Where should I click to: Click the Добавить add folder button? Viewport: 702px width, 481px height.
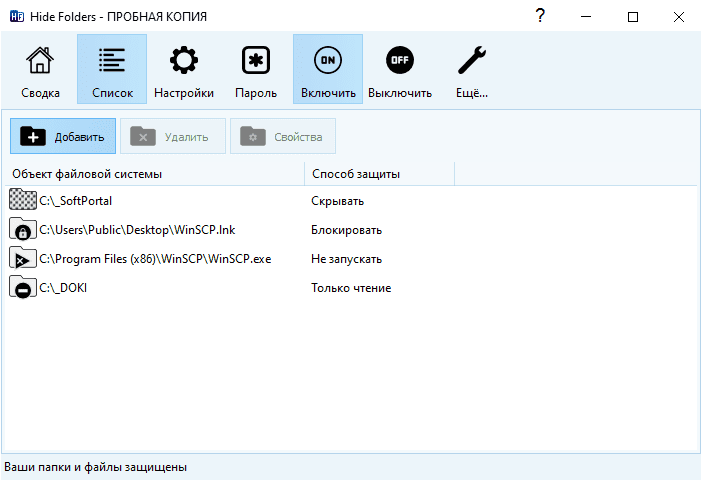click(x=63, y=136)
